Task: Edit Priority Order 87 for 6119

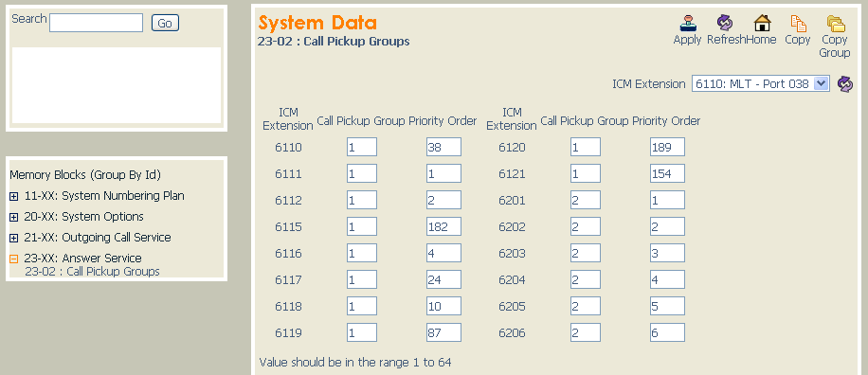Action: (444, 333)
